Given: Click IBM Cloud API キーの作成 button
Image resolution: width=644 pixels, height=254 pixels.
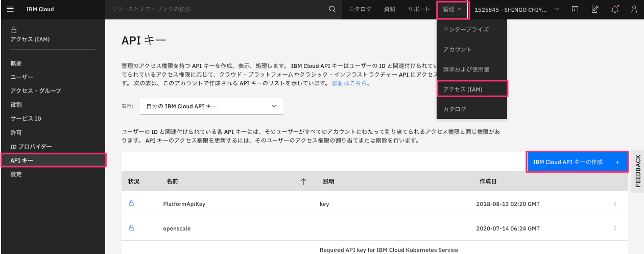Looking at the screenshot, I should click(577, 161).
